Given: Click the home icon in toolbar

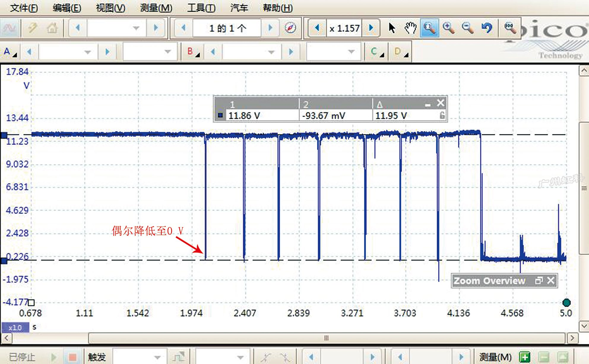Looking at the screenshot, I should [x=52, y=28].
